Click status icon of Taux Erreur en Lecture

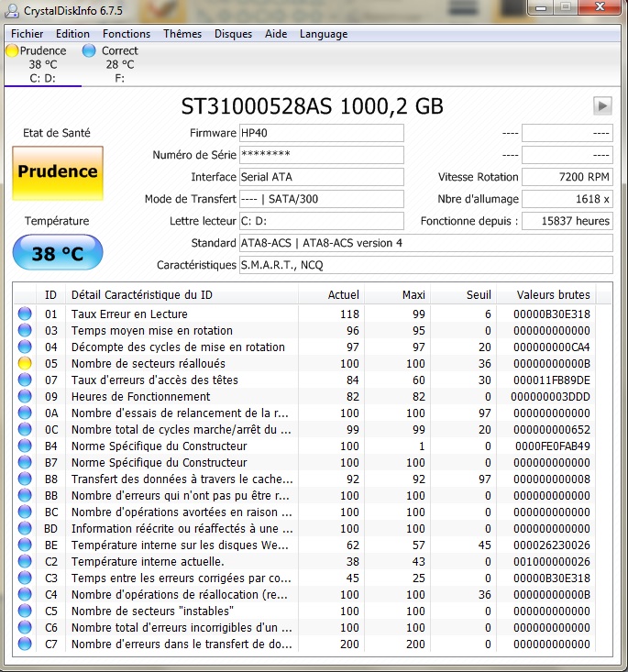click(25, 314)
